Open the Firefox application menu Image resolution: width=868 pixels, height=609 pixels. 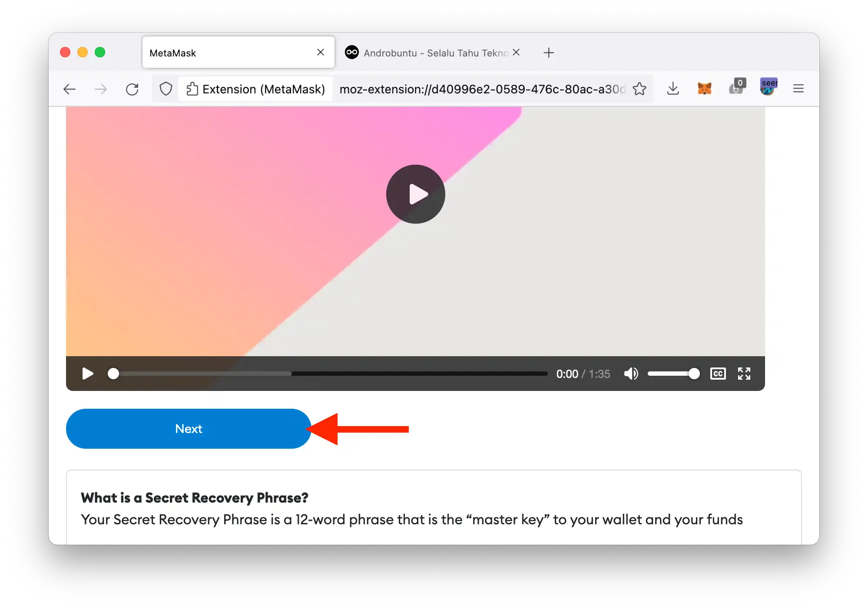pos(798,88)
